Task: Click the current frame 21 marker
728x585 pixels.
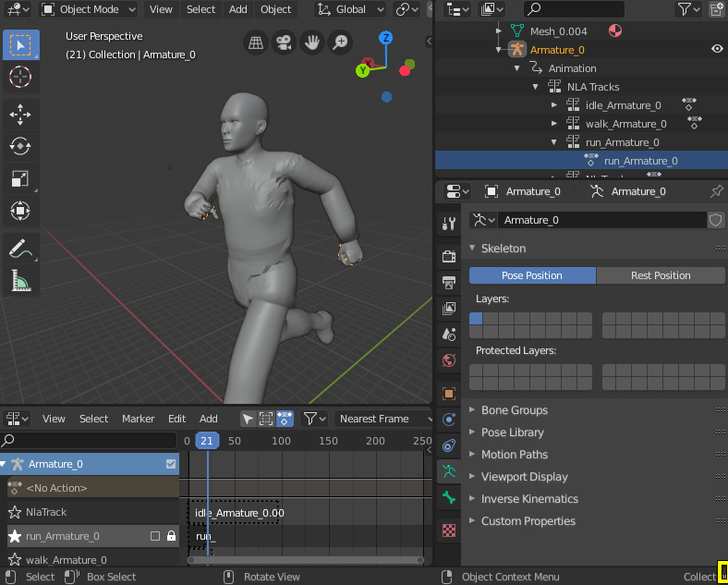Action: pos(208,441)
